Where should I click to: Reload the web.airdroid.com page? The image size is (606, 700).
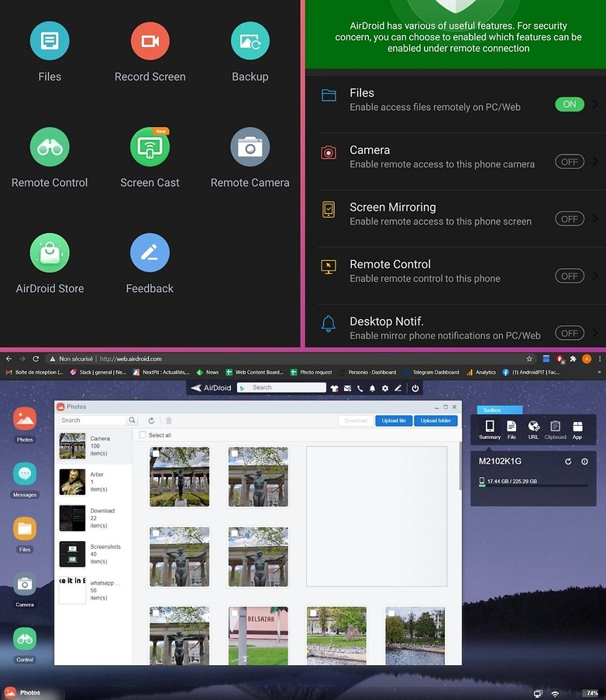click(x=36, y=359)
